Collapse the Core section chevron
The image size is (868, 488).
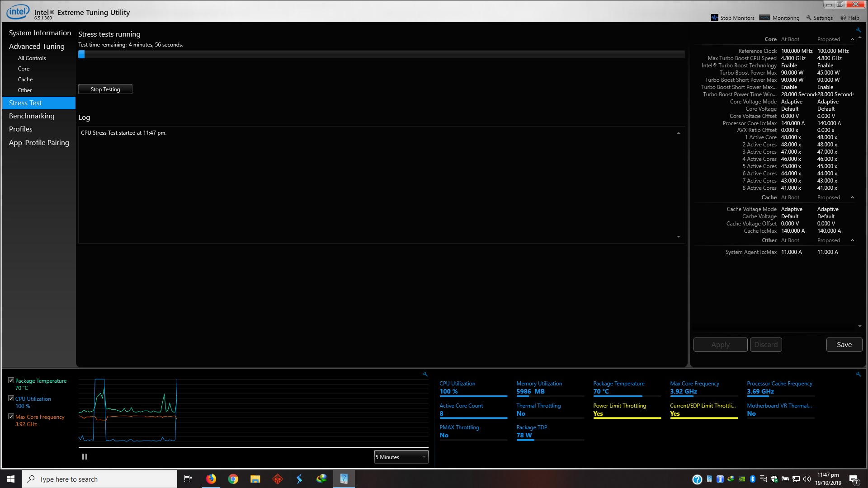coord(852,39)
